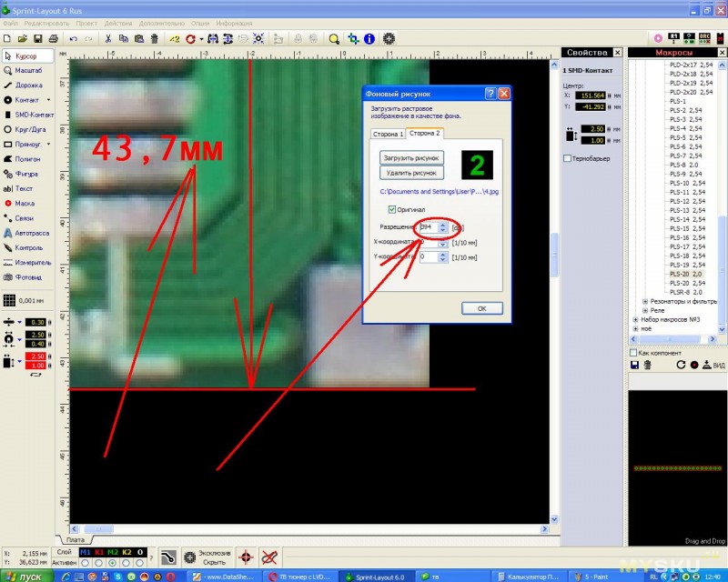The height and width of the screenshot is (582, 728).
Task: Activate layer K2 radio button
Action: click(126, 563)
